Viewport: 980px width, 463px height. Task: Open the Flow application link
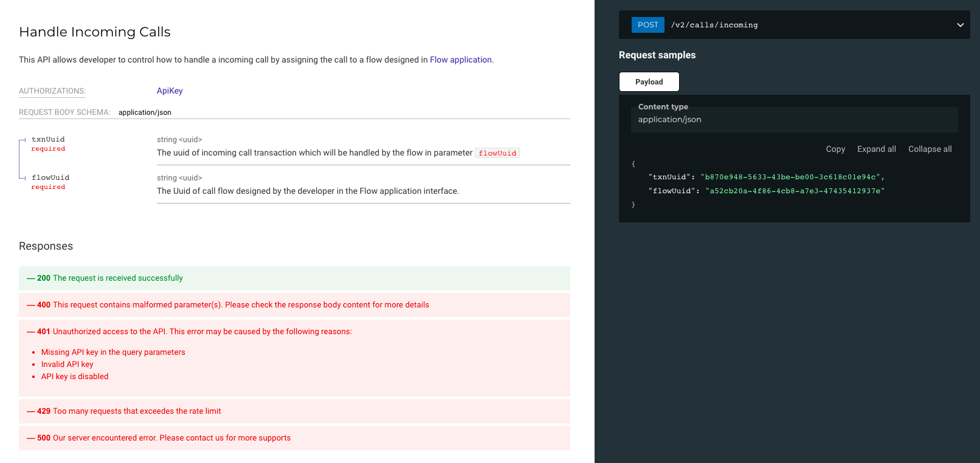460,60
